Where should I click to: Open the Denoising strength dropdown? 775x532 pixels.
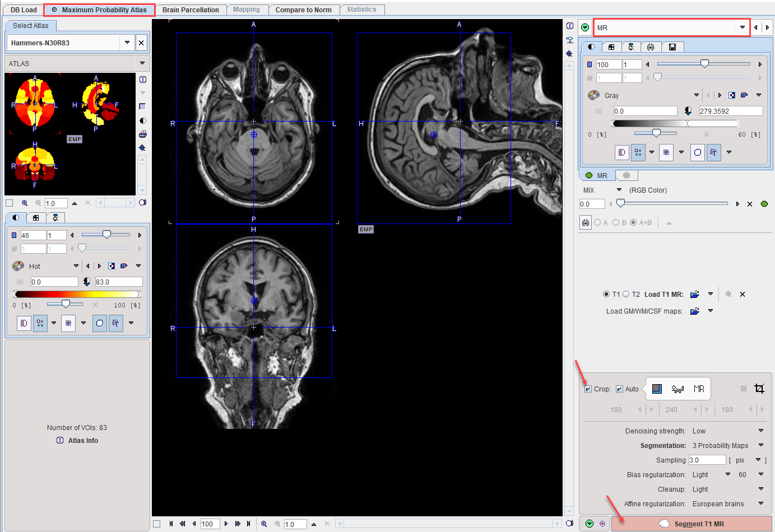coord(761,431)
